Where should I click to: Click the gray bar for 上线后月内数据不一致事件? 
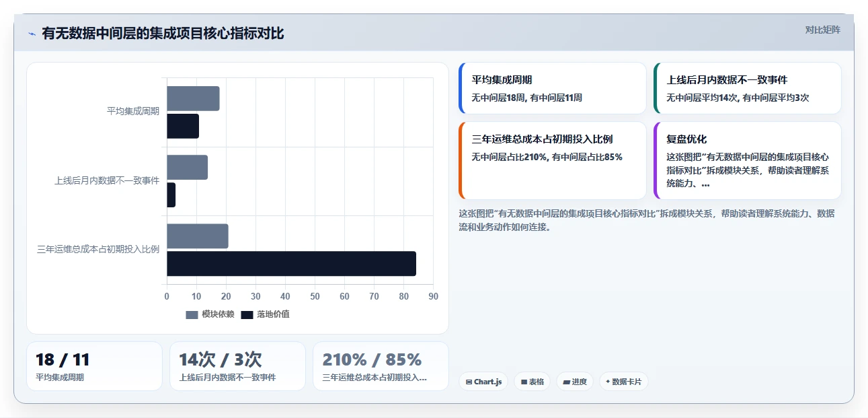click(x=187, y=167)
